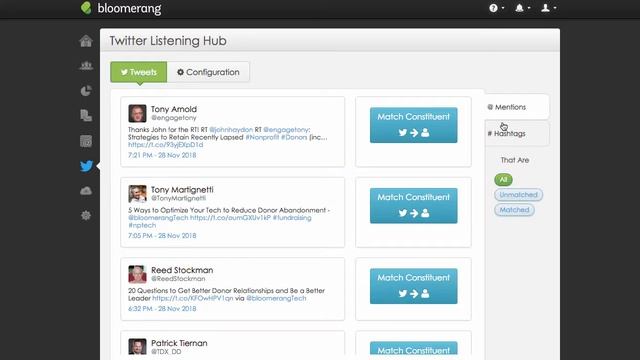
Task: Click Tony Martignetti's avatar thumbnail
Action: pos(137,193)
